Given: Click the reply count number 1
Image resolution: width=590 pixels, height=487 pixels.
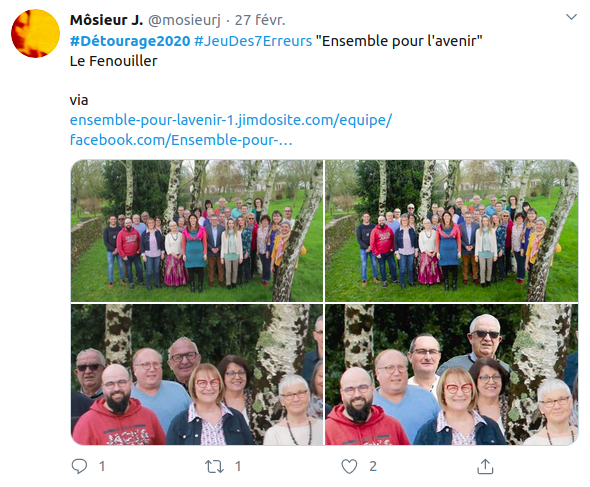Looking at the screenshot, I should (102, 467).
